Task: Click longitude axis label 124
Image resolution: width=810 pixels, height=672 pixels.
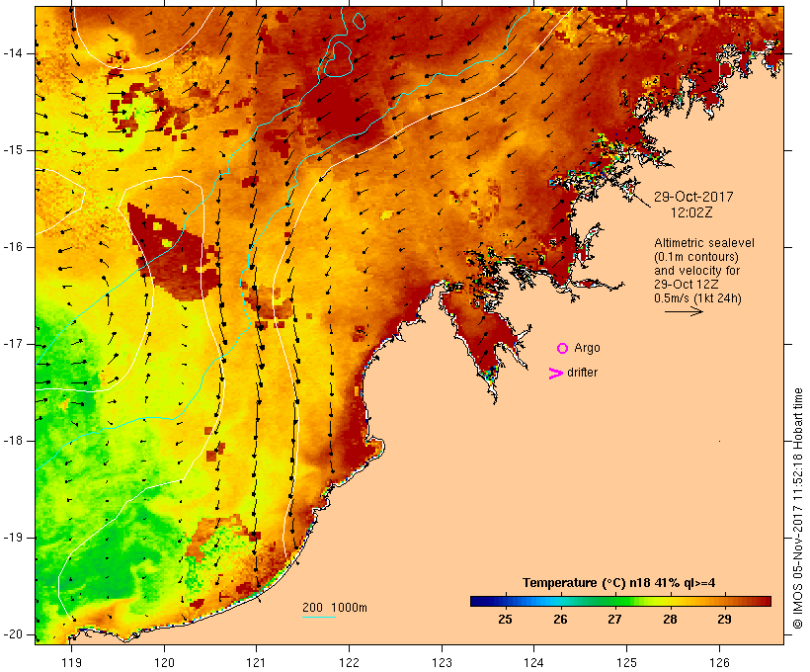Action: (x=533, y=662)
